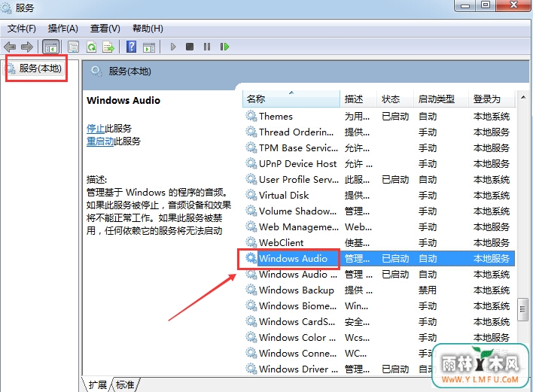Click the gear icon beside WebClient
This screenshot has width=533, height=392.
(x=251, y=242)
